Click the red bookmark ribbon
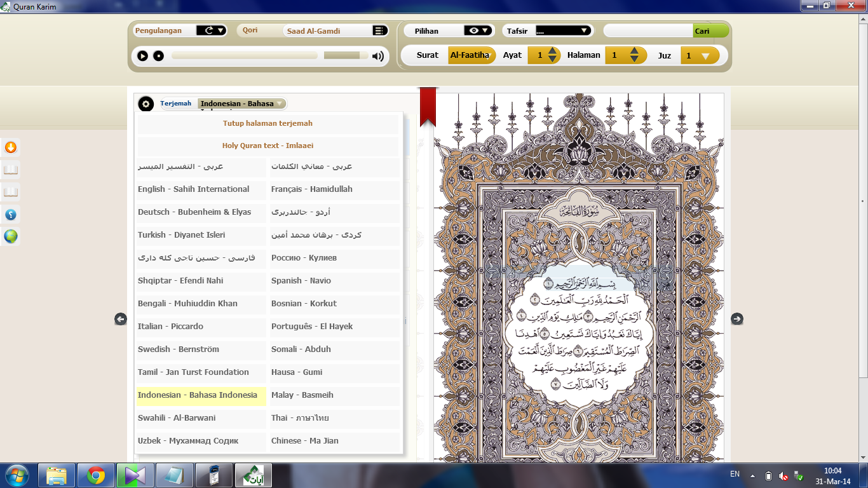Viewport: 868px width, 488px height. tap(428, 107)
